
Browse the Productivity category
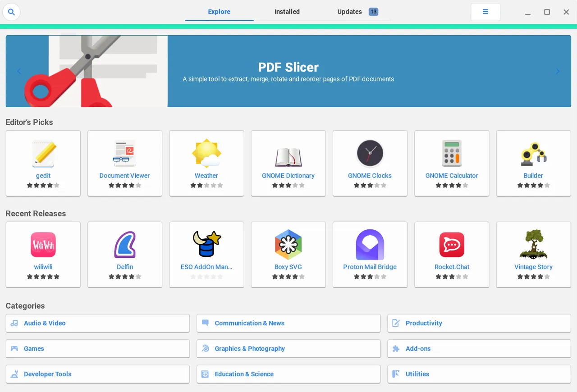pos(479,323)
